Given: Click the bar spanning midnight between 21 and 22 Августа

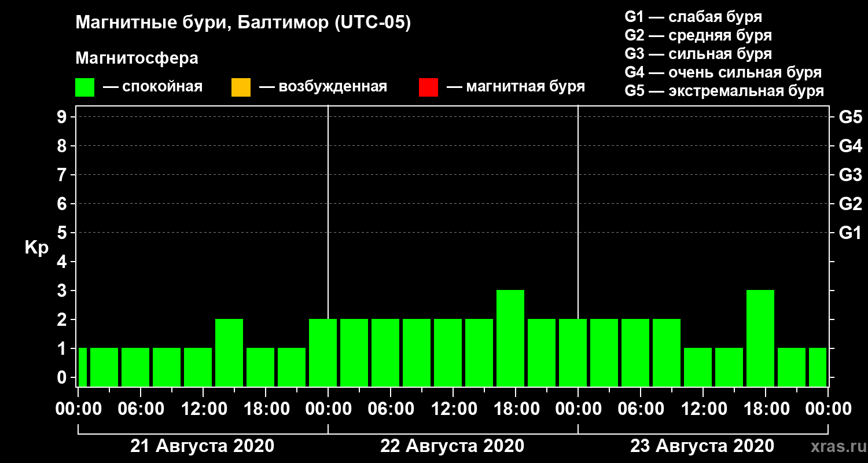Looking at the screenshot, I should (x=323, y=353).
